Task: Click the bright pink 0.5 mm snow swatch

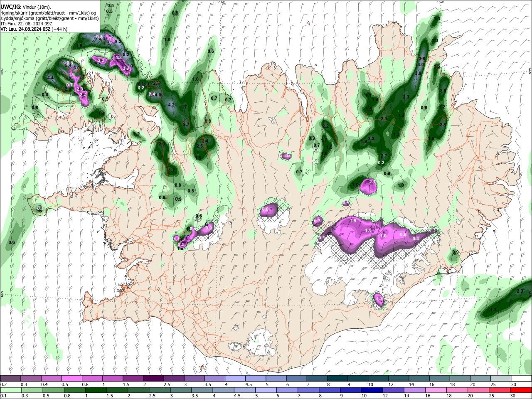Action: (x=71, y=379)
